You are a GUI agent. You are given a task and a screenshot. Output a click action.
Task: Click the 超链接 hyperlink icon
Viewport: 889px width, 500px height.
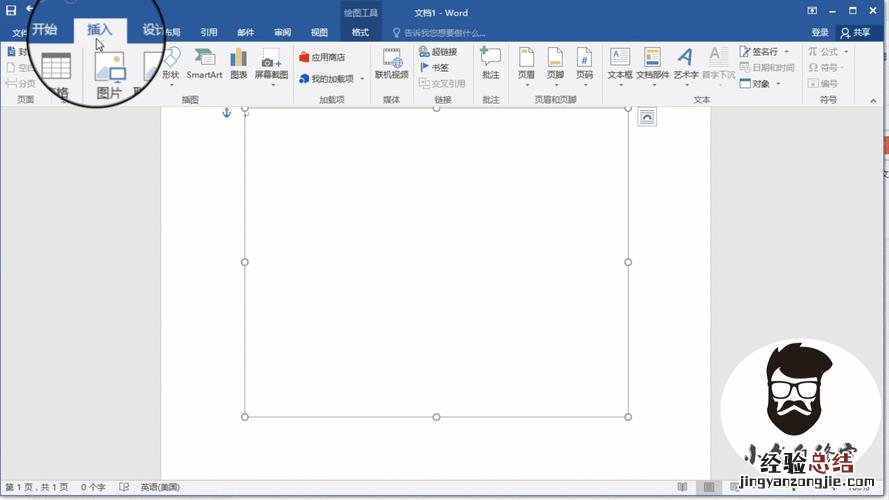(438, 52)
